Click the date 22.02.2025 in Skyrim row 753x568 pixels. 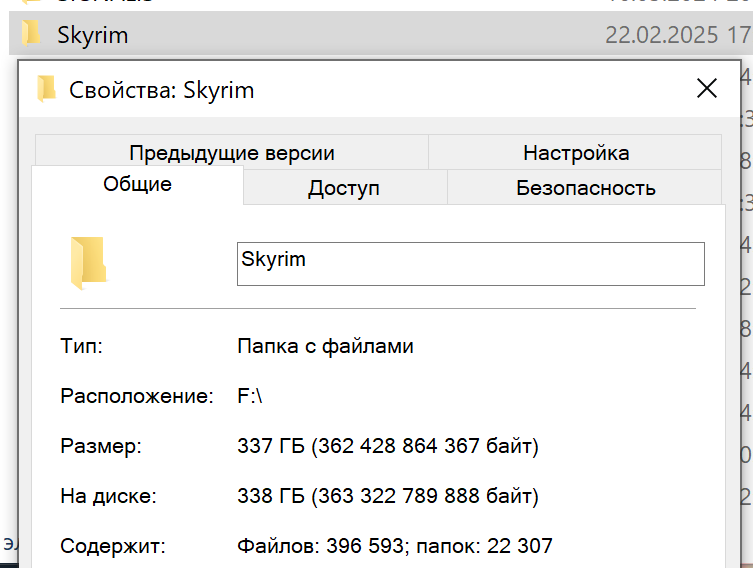click(661, 35)
